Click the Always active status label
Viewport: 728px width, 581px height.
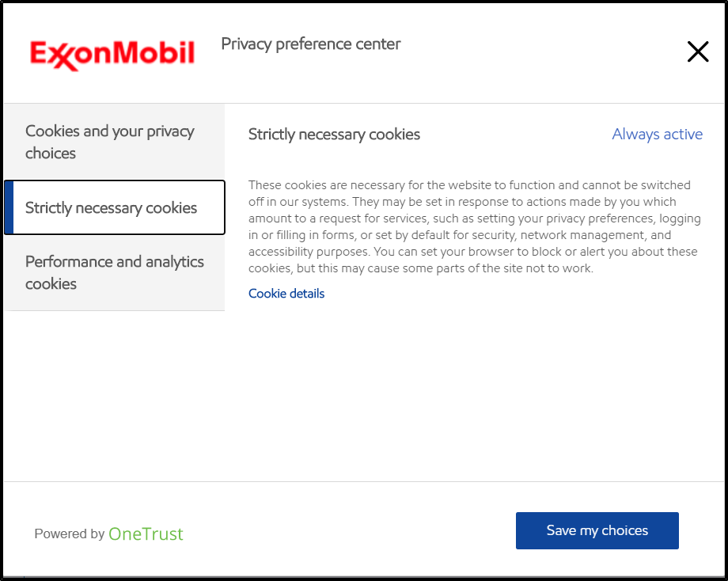[657, 135]
